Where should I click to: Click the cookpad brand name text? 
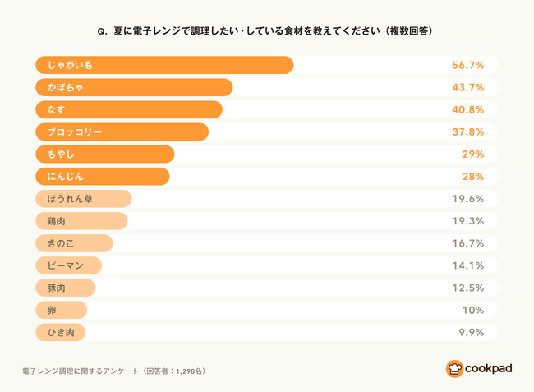488,369
